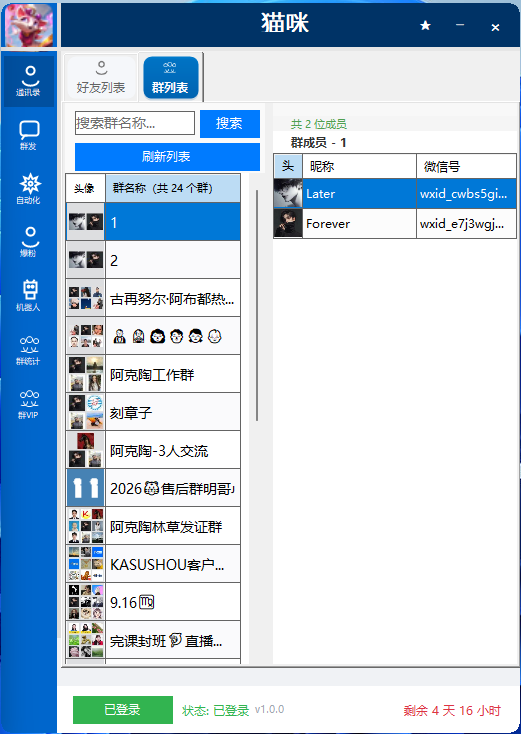Select group 刻章子
Image resolution: width=521 pixels, height=734 pixels.
click(173, 412)
